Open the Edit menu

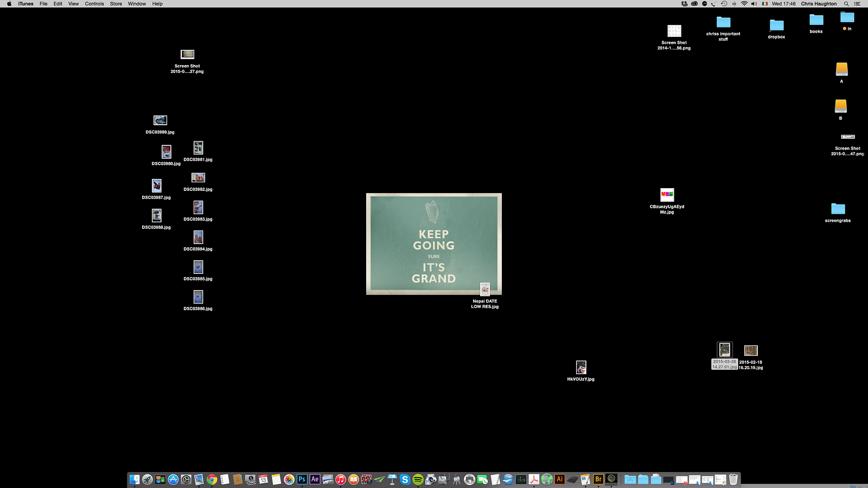[x=58, y=4]
